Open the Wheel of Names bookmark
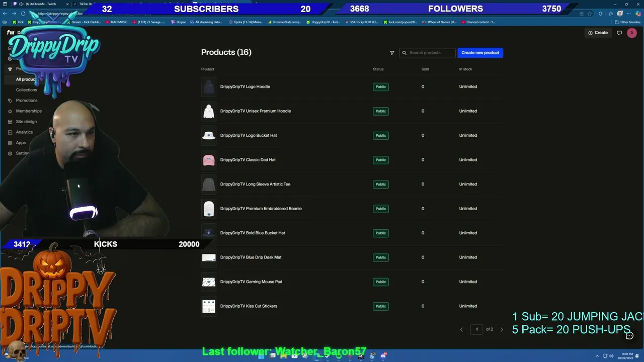The height and width of the screenshot is (362, 644). [439, 22]
